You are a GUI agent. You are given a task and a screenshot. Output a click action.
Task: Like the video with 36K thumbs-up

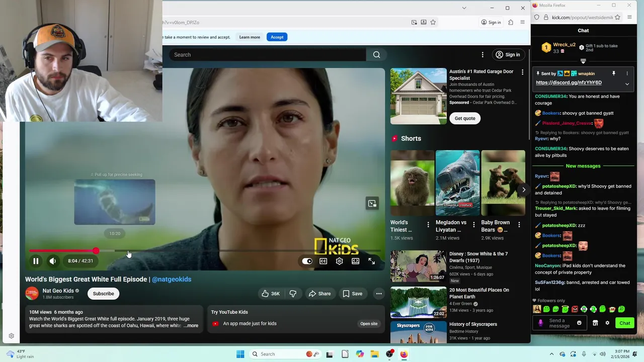(x=270, y=294)
